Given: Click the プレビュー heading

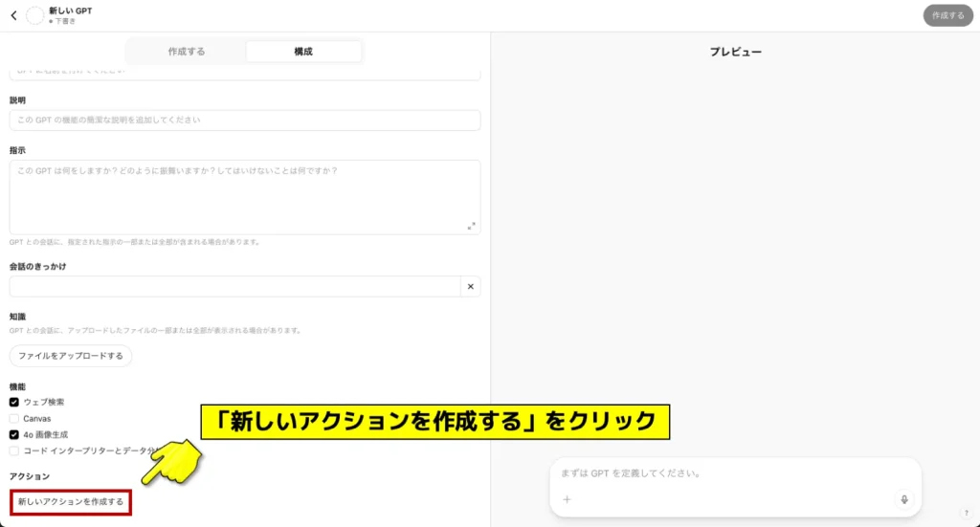Looking at the screenshot, I should point(736,52).
